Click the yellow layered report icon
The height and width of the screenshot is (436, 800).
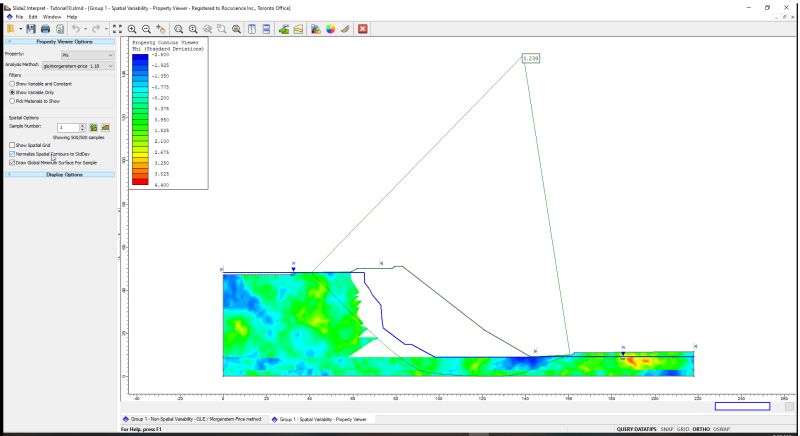298,29
